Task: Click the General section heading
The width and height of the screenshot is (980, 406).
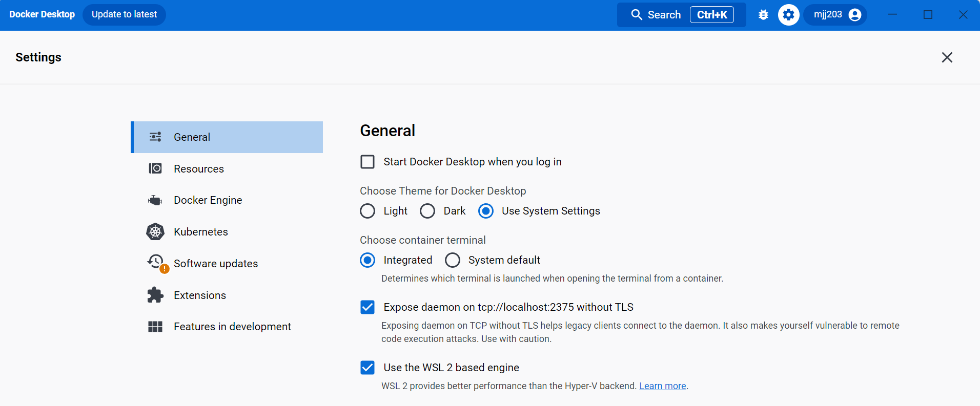Action: (x=387, y=131)
